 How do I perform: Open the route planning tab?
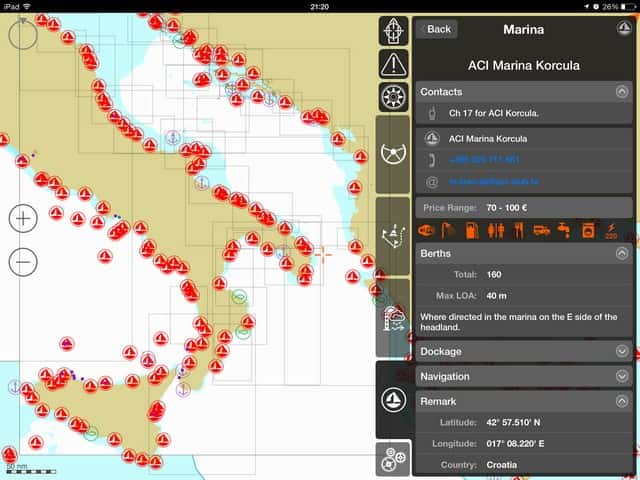click(393, 236)
